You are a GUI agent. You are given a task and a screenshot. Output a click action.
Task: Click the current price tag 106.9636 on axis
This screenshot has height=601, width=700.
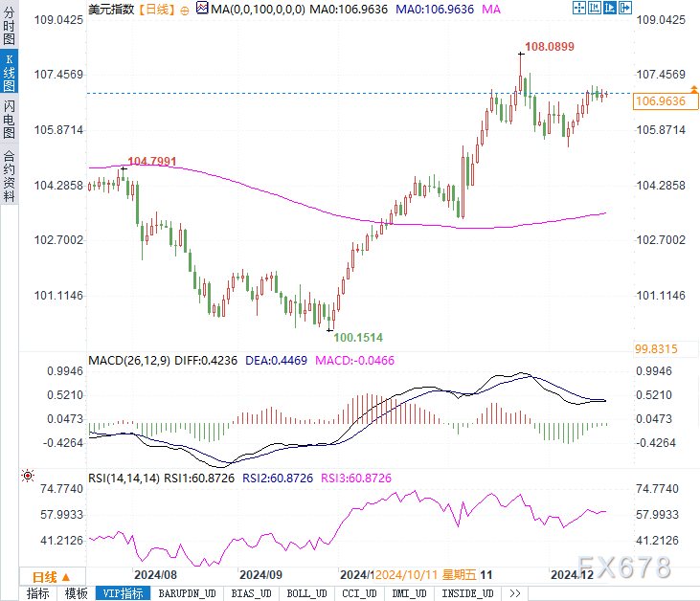660,101
